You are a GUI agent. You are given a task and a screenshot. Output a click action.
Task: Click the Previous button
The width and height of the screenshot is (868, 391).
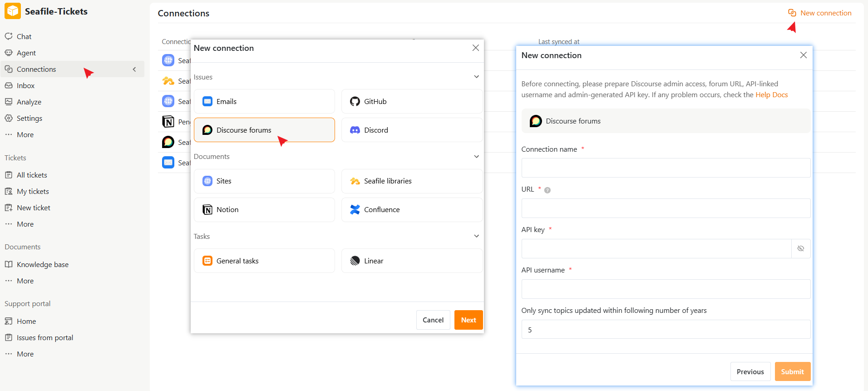[750, 371]
